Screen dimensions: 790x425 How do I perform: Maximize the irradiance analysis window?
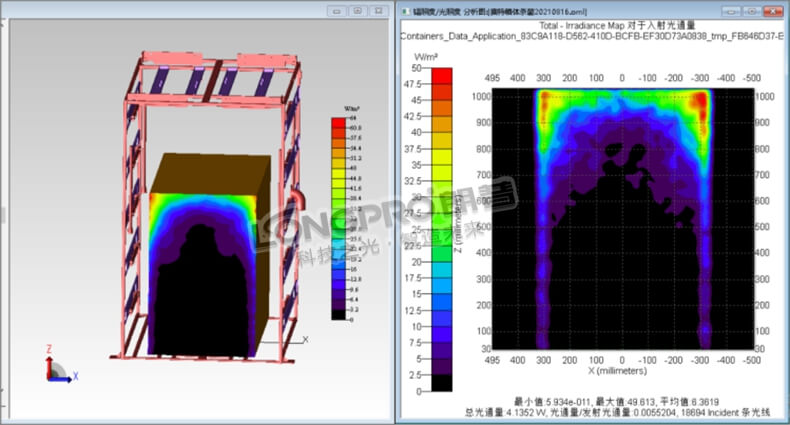pyautogui.click(x=749, y=10)
